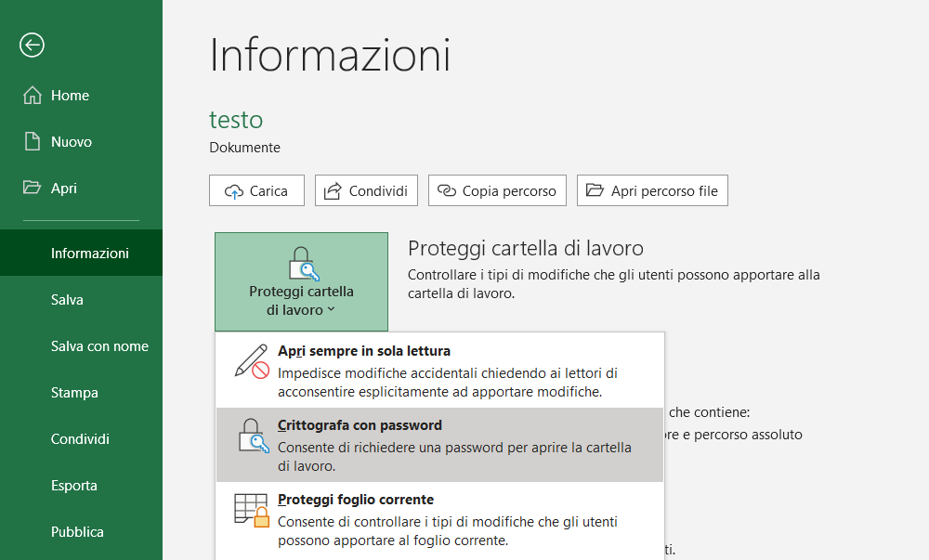
Task: Click the text 'percorso assoluto'
Action: 748,435
